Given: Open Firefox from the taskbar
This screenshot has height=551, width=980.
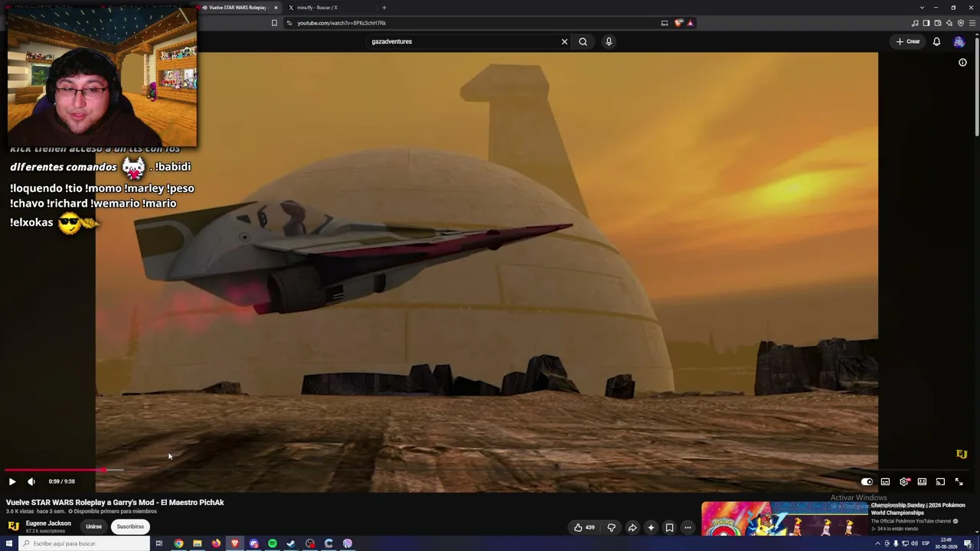Looking at the screenshot, I should [x=216, y=543].
